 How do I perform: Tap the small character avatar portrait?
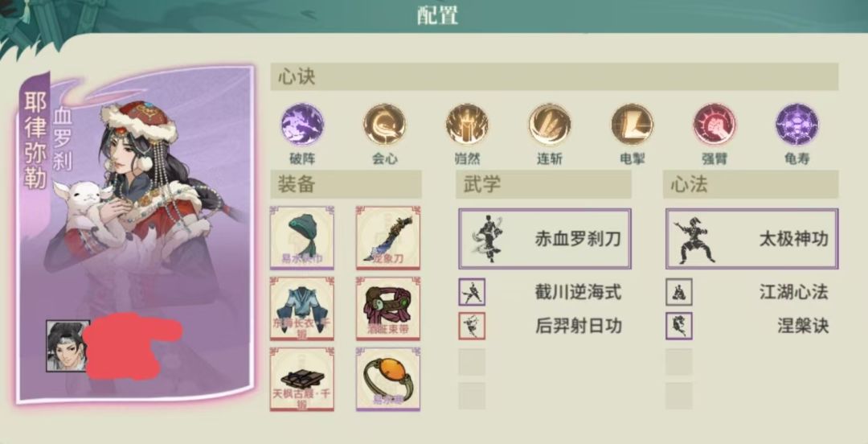pyautogui.click(x=68, y=346)
